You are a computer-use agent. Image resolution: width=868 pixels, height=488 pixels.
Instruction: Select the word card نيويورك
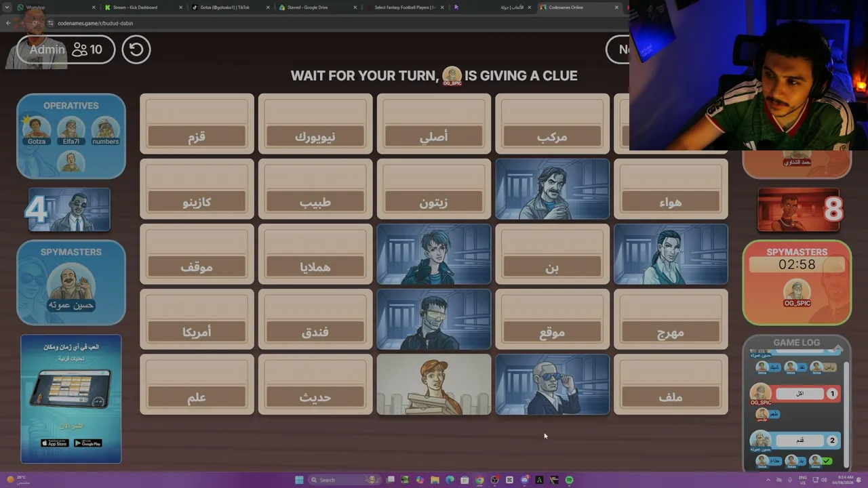[315, 124]
